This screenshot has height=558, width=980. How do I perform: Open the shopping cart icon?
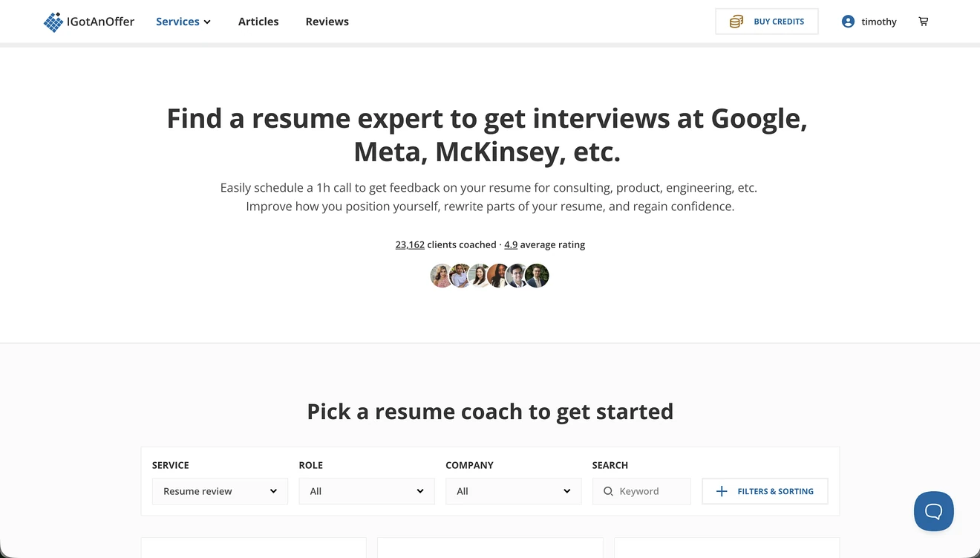[x=924, y=22]
